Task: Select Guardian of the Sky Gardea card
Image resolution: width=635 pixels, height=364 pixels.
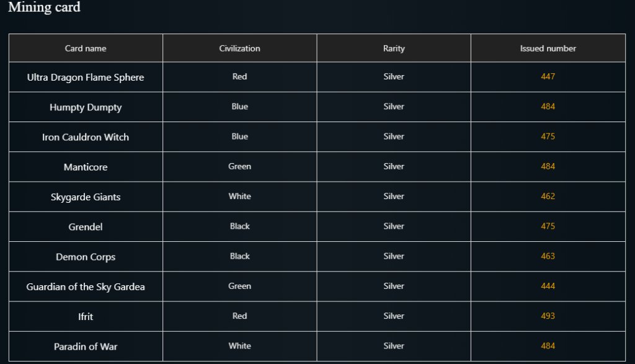Action: coord(86,286)
